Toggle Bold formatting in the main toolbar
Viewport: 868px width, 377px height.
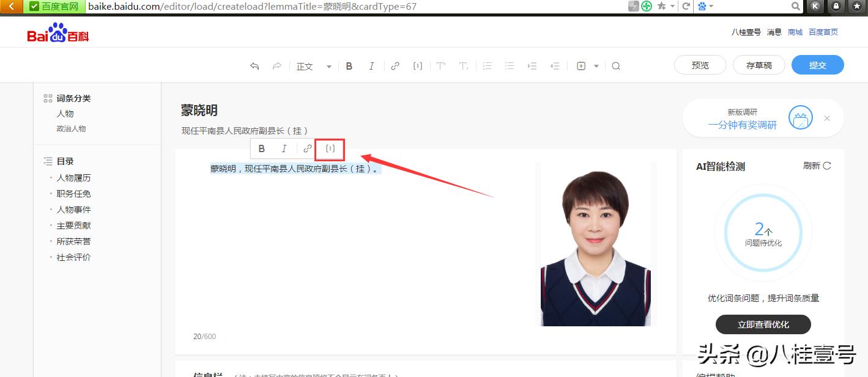click(x=349, y=65)
